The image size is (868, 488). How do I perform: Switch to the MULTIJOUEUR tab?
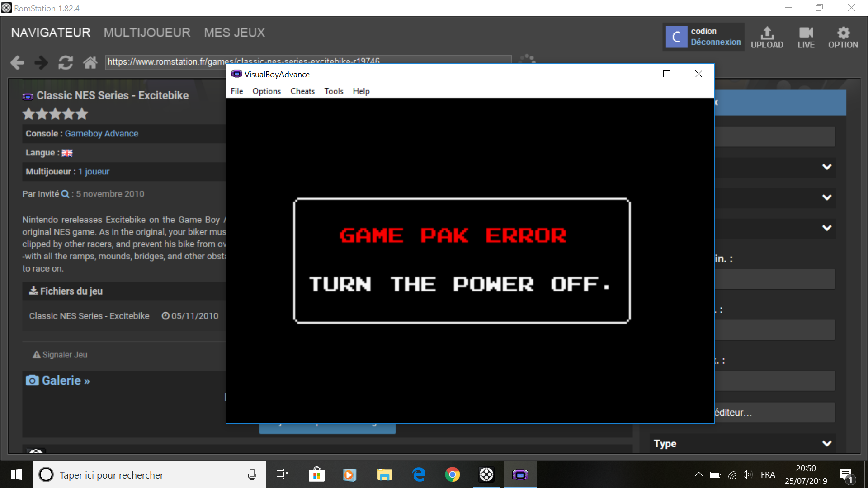(147, 33)
